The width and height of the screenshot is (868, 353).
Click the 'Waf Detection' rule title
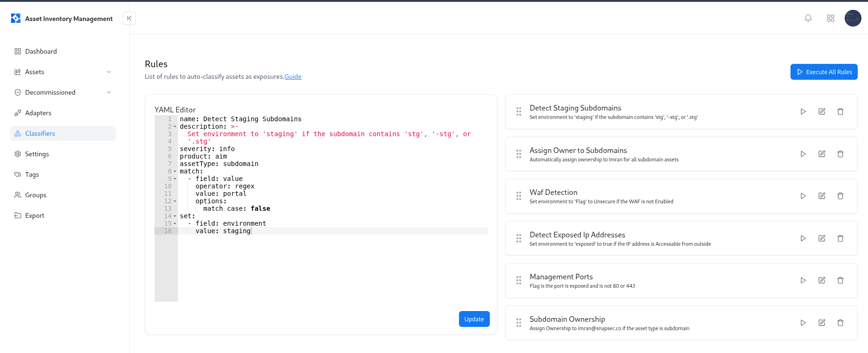[553, 192]
